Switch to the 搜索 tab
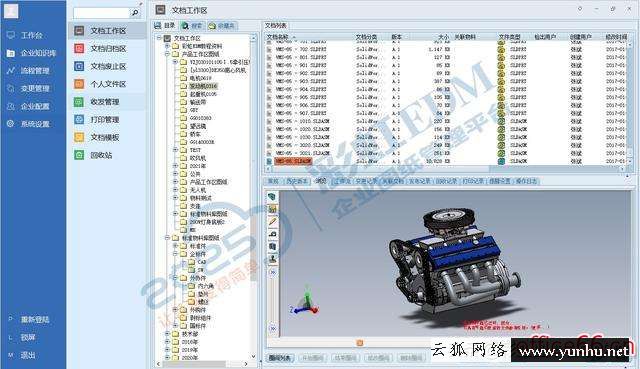 click(192, 26)
